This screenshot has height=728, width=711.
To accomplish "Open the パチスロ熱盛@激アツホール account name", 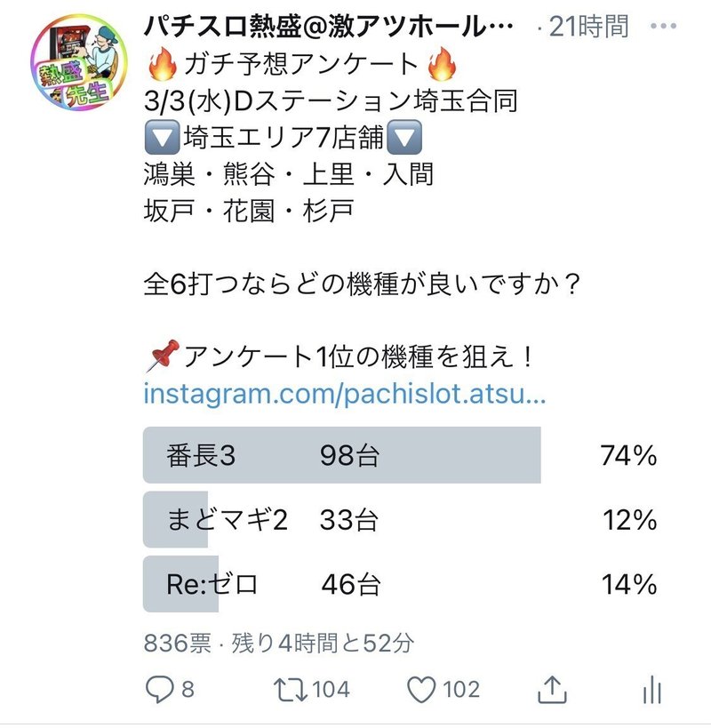I will [x=329, y=27].
